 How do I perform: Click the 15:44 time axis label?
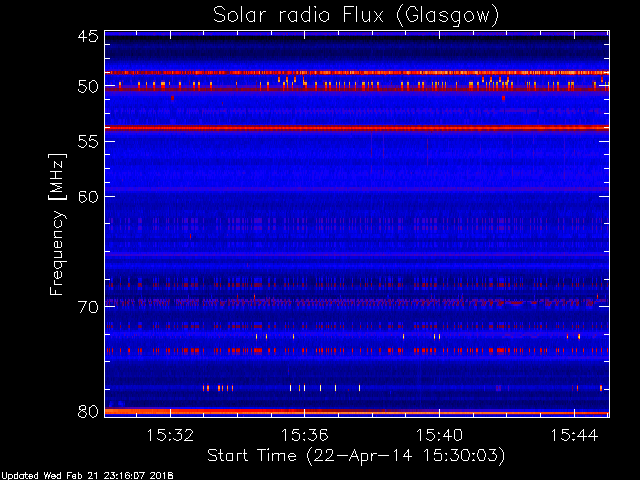pos(574,435)
